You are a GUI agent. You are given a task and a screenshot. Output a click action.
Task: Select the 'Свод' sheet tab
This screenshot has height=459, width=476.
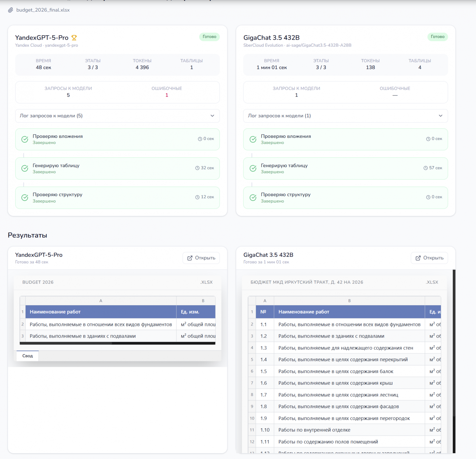[x=27, y=356]
